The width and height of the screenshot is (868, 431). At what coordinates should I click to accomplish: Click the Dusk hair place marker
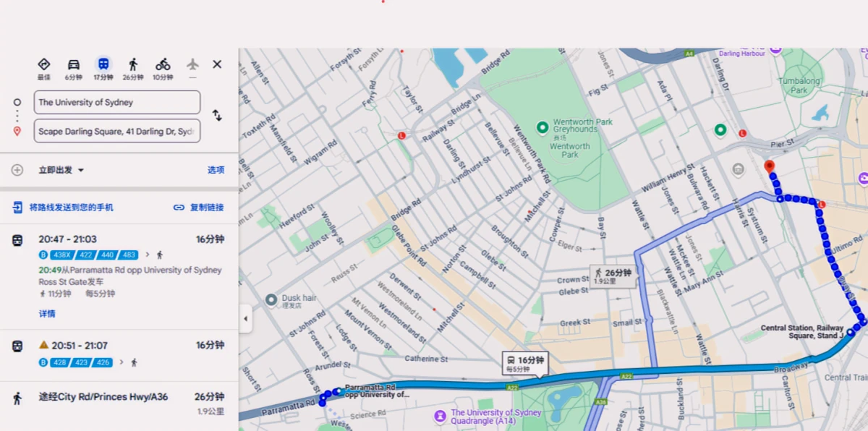[x=271, y=299]
